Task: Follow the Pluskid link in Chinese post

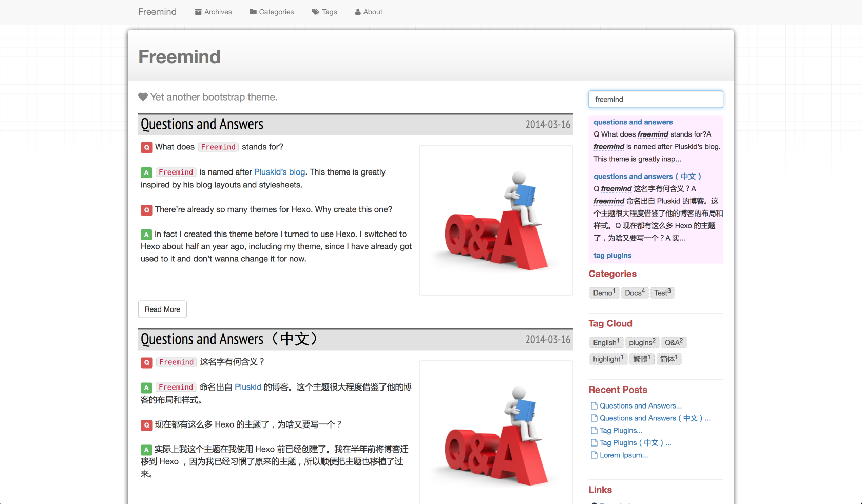Action: [248, 387]
